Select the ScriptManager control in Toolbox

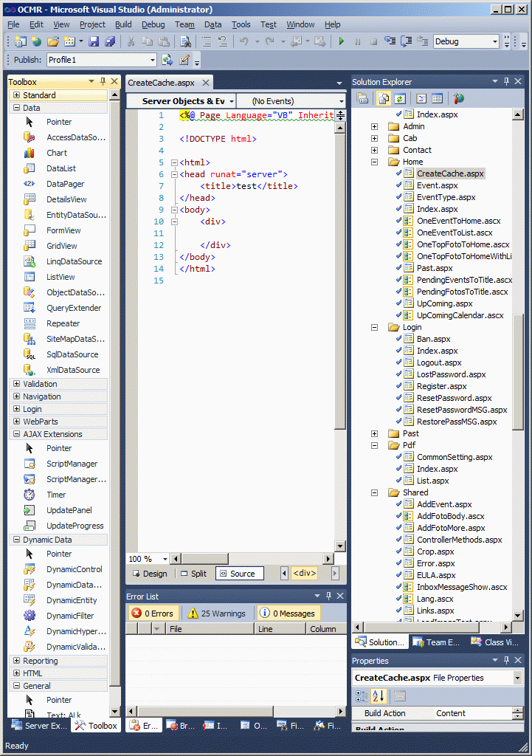tap(72, 464)
